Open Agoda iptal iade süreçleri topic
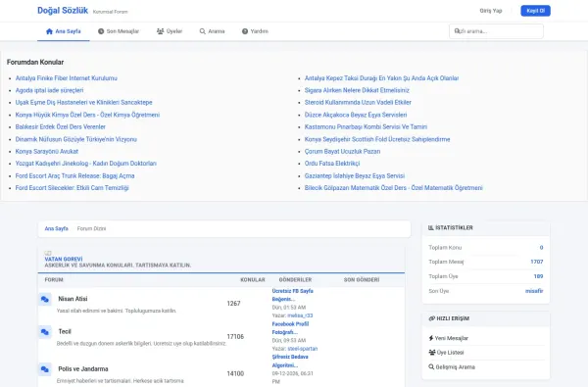The width and height of the screenshot is (588, 387). (x=50, y=90)
